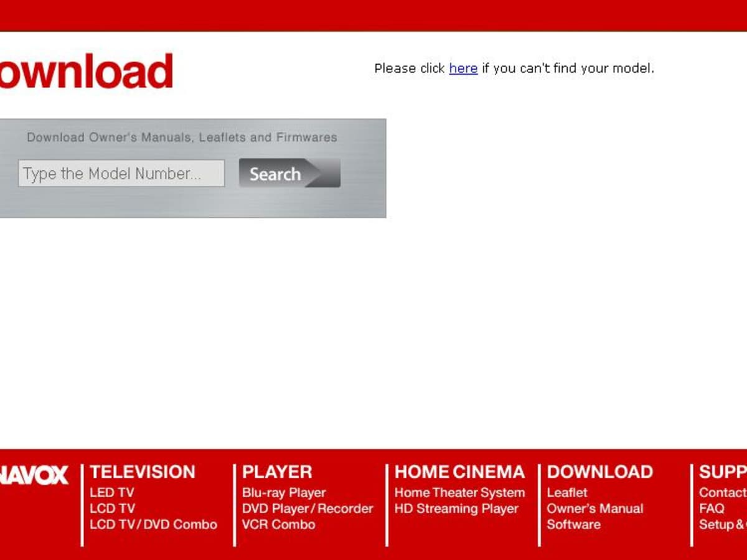The height and width of the screenshot is (560, 747).
Task: Click the DOWNLOAD footer heading
Action: coord(599,472)
